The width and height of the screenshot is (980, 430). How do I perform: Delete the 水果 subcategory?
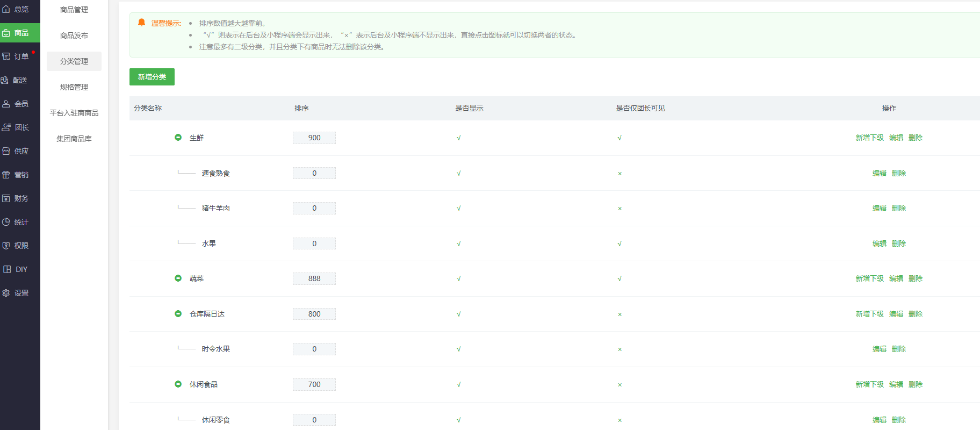click(898, 243)
